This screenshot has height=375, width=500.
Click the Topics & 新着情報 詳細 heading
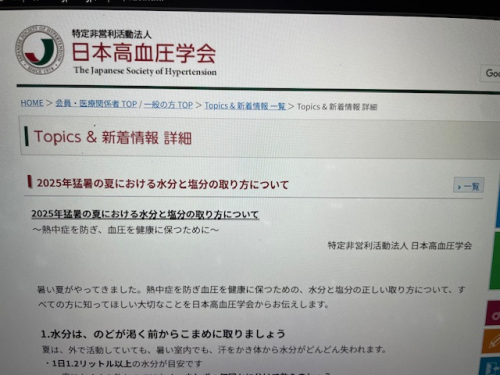point(113,137)
